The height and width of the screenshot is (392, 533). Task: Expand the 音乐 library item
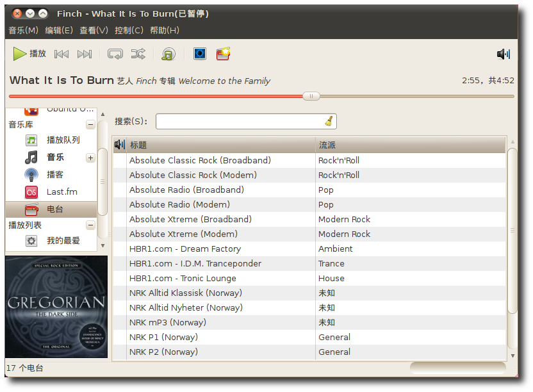(x=90, y=158)
